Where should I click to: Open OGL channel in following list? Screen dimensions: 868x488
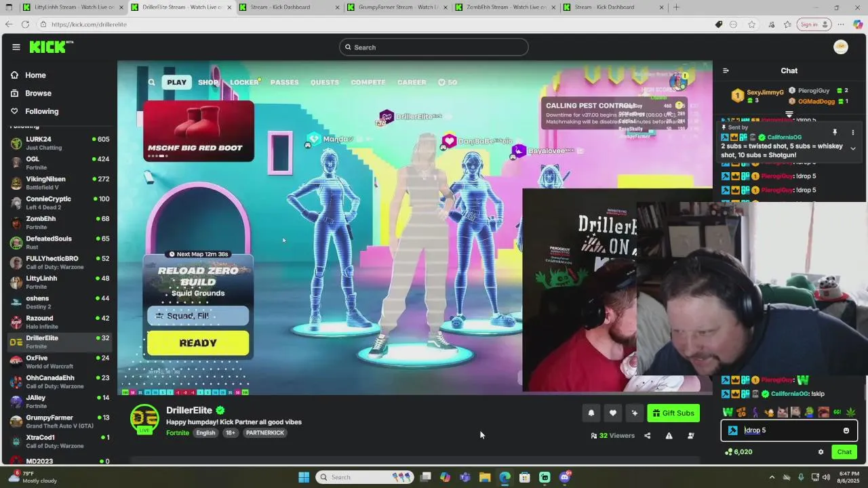[60, 163]
